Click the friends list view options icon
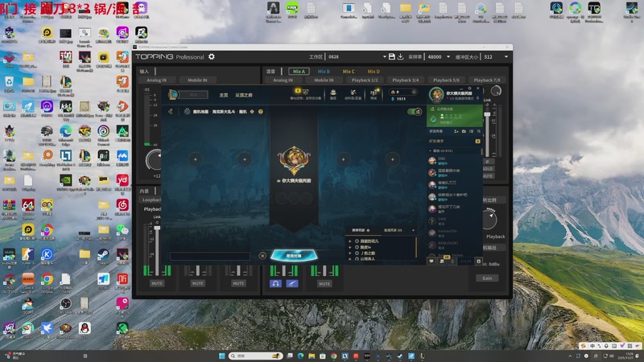Screen dimensions: 644x362 pyautogui.click(x=471, y=131)
